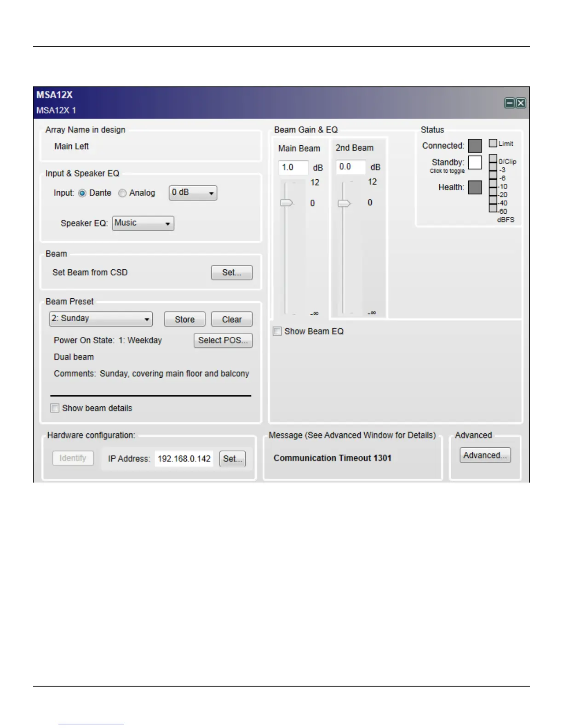Viewport: 563px width, 728px height.
Task: Click the Health status indicator
Action: pos(475,188)
